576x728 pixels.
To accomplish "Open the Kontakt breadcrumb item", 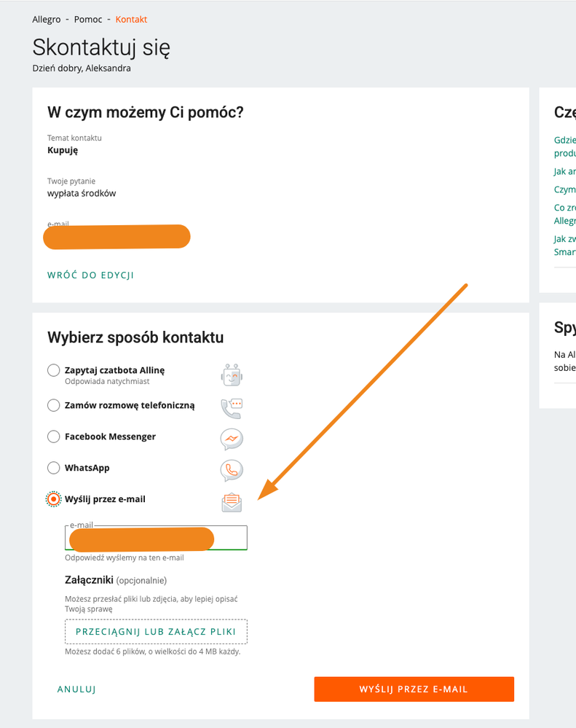I will [x=131, y=20].
